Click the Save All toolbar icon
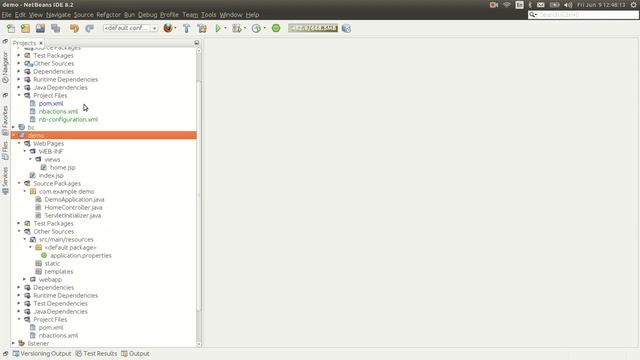The width and height of the screenshot is (640, 360). tap(56, 28)
